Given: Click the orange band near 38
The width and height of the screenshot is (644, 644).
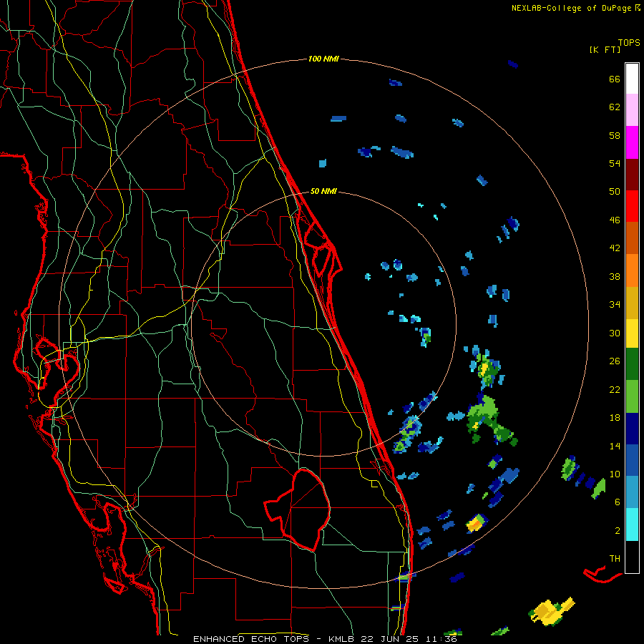Looking at the screenshot, I should click(632, 270).
